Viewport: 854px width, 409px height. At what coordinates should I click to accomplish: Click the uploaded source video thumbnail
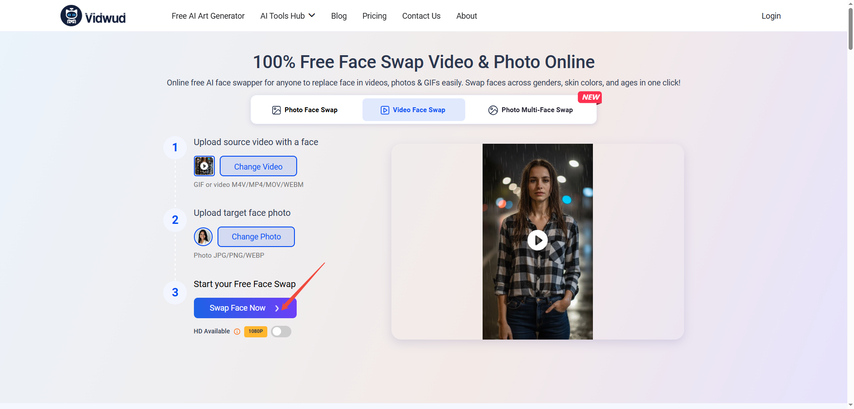204,166
